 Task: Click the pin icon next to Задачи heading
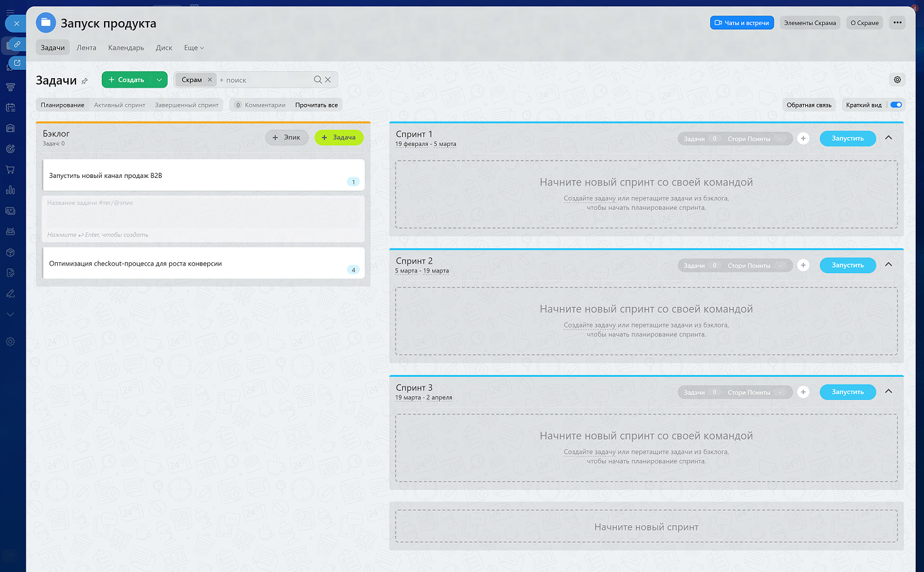[84, 81]
